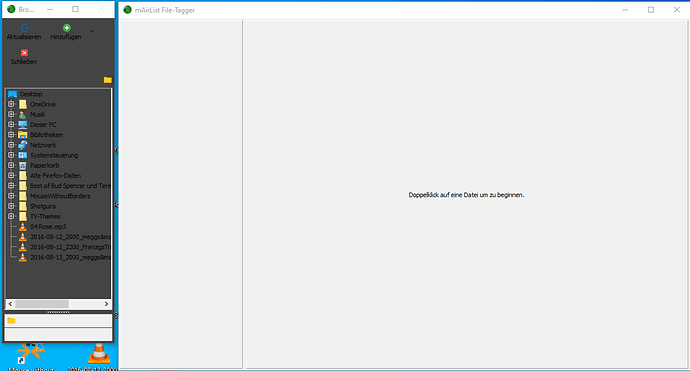Maximize the Browser window
The image size is (690, 371).
click(75, 9)
